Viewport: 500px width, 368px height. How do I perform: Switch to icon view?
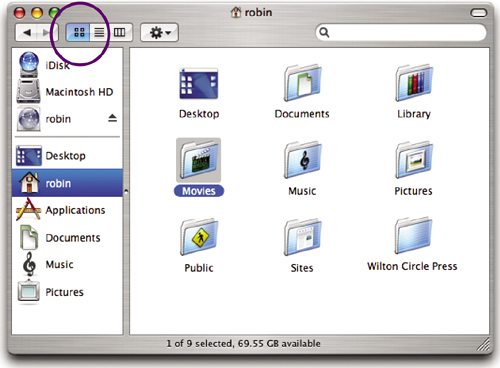[x=79, y=32]
